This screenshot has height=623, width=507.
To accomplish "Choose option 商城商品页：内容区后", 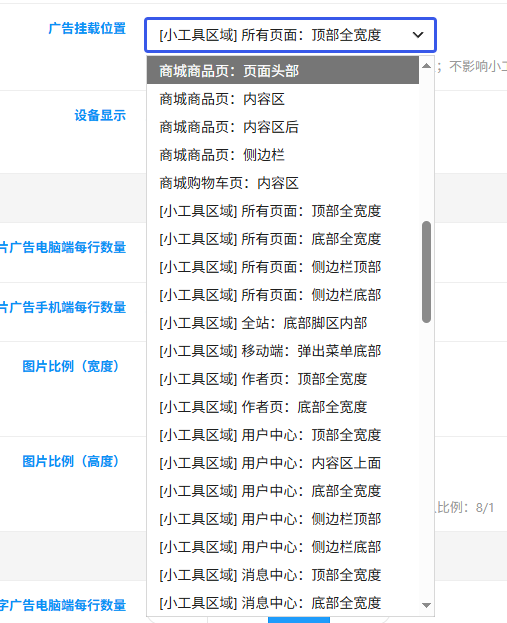I will click(x=283, y=127).
